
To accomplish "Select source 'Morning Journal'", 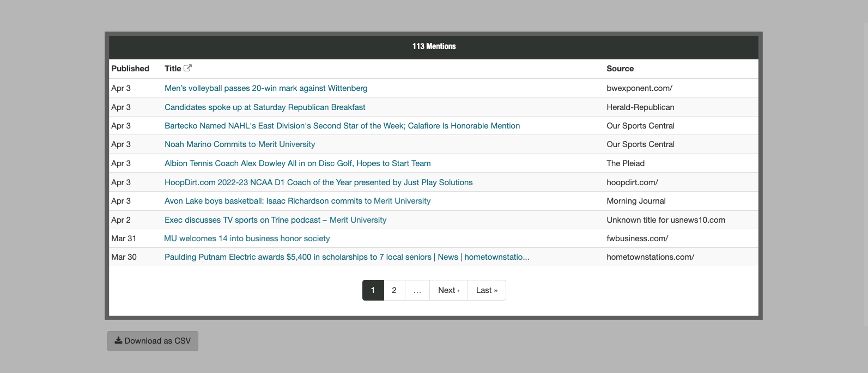I will 636,201.
